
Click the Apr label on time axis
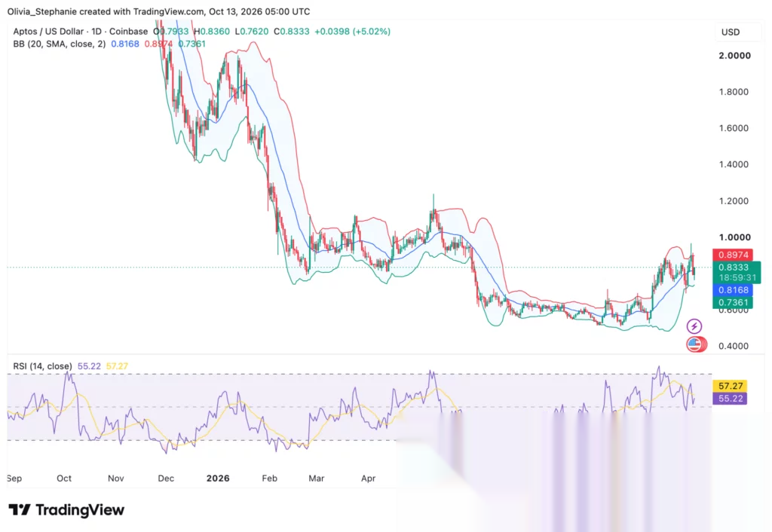[368, 478]
